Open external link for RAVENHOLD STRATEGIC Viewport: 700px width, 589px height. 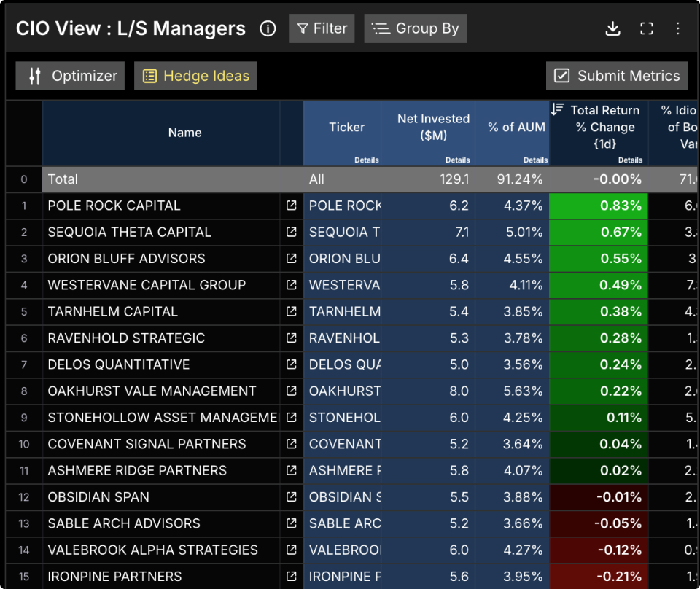click(292, 338)
